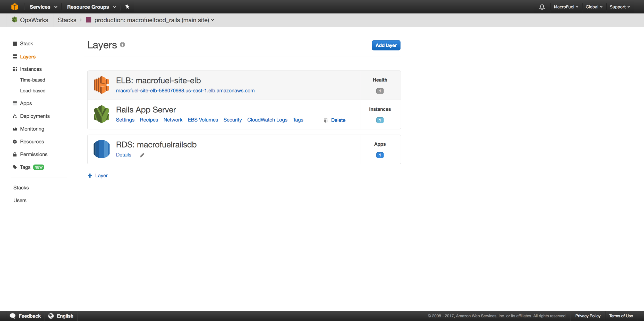The height and width of the screenshot is (321, 644).
Task: Open Instances in the sidebar
Action: (31, 69)
